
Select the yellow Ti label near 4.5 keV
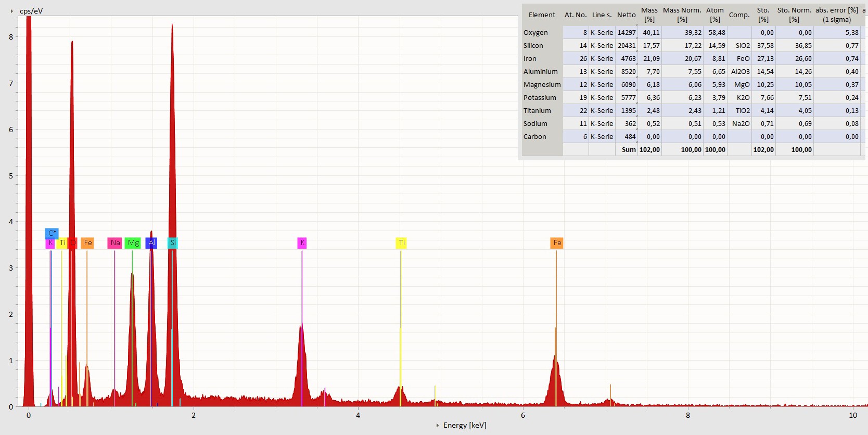pyautogui.click(x=401, y=243)
